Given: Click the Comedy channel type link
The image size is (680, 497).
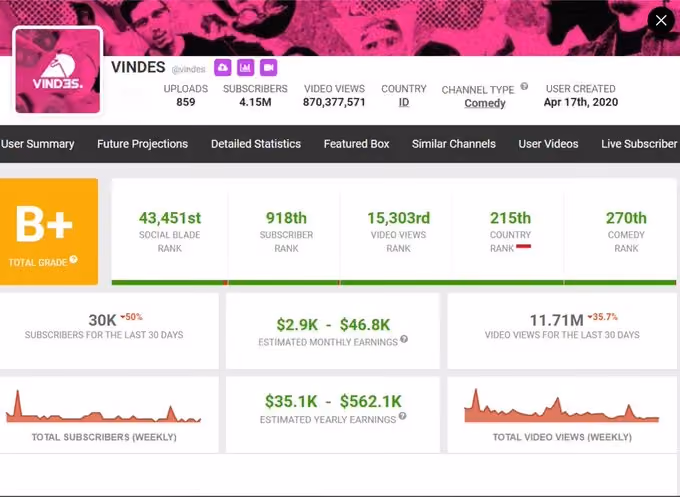Looking at the screenshot, I should [x=485, y=103].
